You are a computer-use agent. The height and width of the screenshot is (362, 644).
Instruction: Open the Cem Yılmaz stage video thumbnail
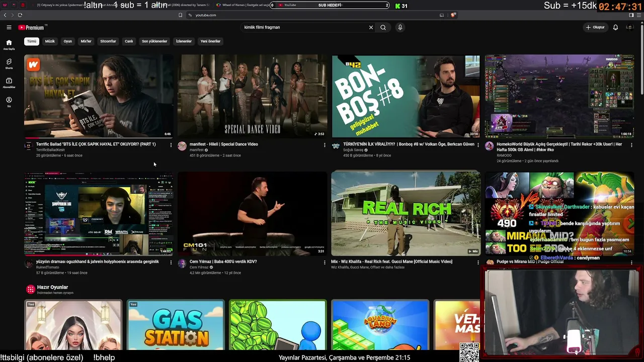pyautogui.click(x=252, y=213)
